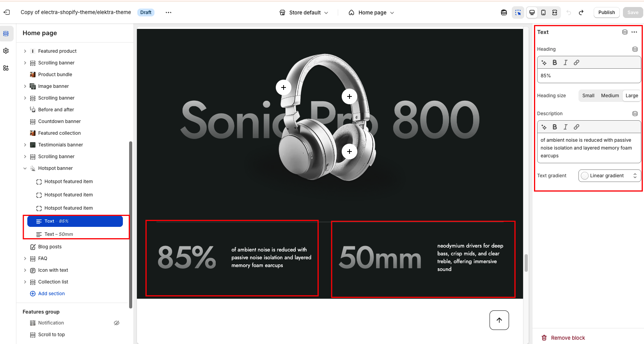Image resolution: width=644 pixels, height=344 pixels.
Task: Click the exit editor icon
Action: click(x=7, y=12)
